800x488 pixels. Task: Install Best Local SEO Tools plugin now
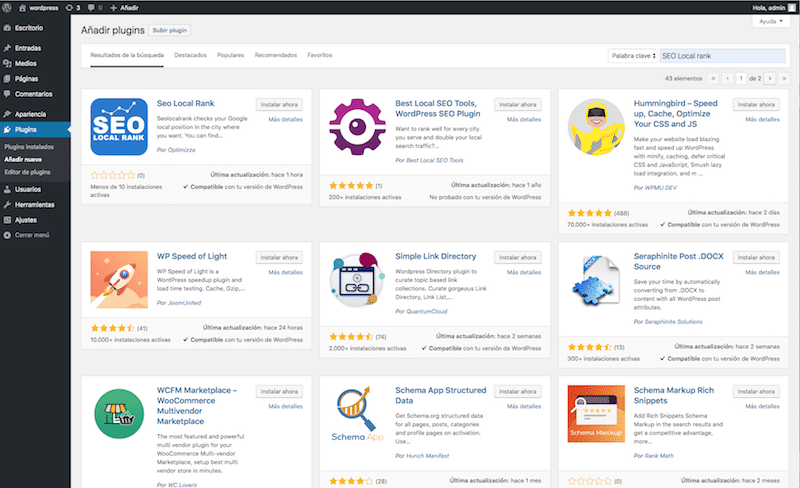point(518,104)
